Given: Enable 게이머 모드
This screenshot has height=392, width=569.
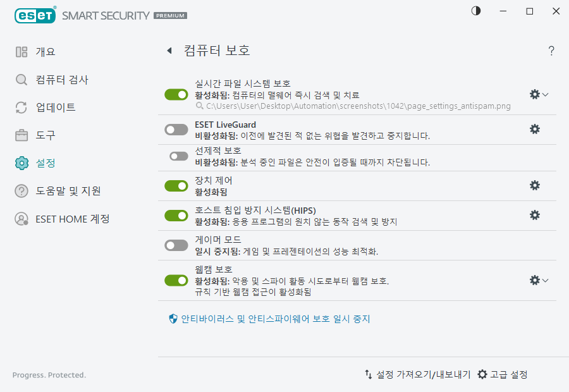Looking at the screenshot, I should point(176,245).
